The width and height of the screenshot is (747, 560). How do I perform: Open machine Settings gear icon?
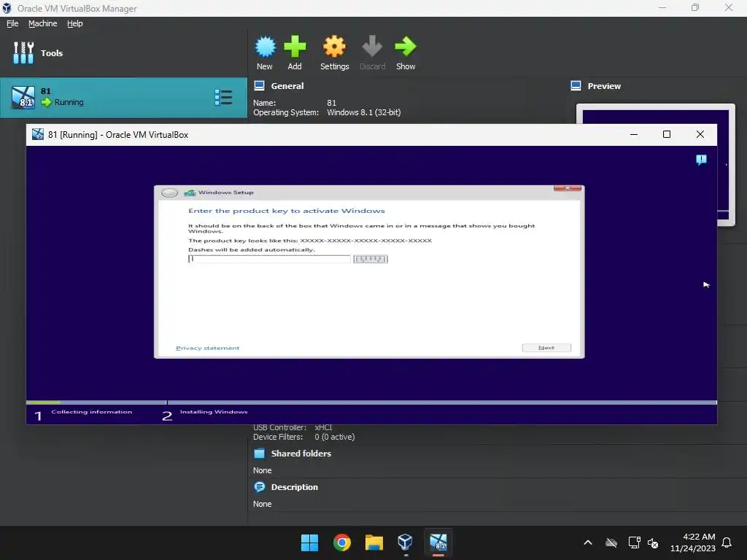[334, 47]
